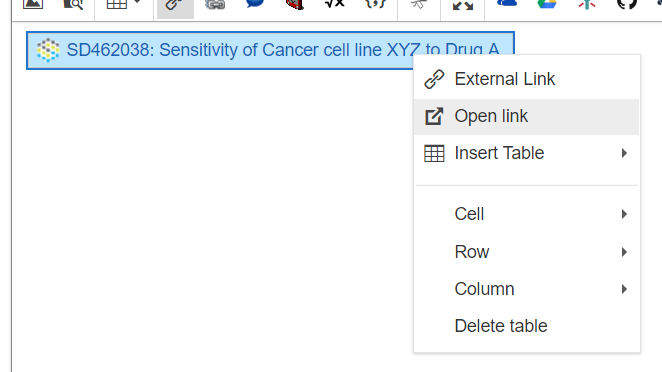Click the SD462038 Sensitivity of Cancer cell link
Screen dimensions: 662x372
[282, 50]
